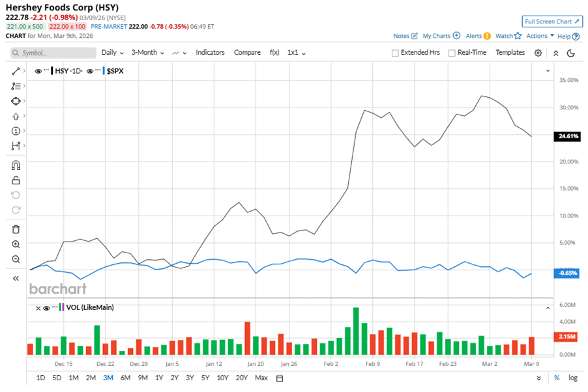Select the 20Y time range

coord(241,378)
